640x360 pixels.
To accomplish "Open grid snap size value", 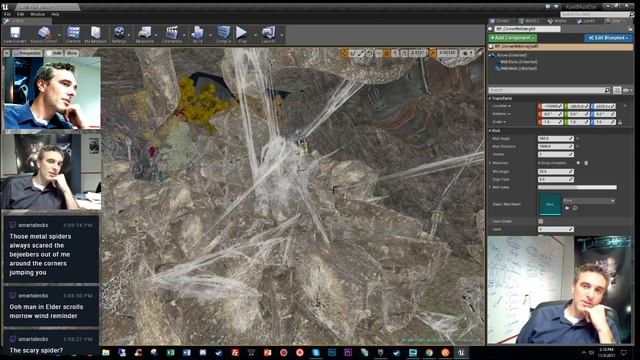I will tap(395, 53).
